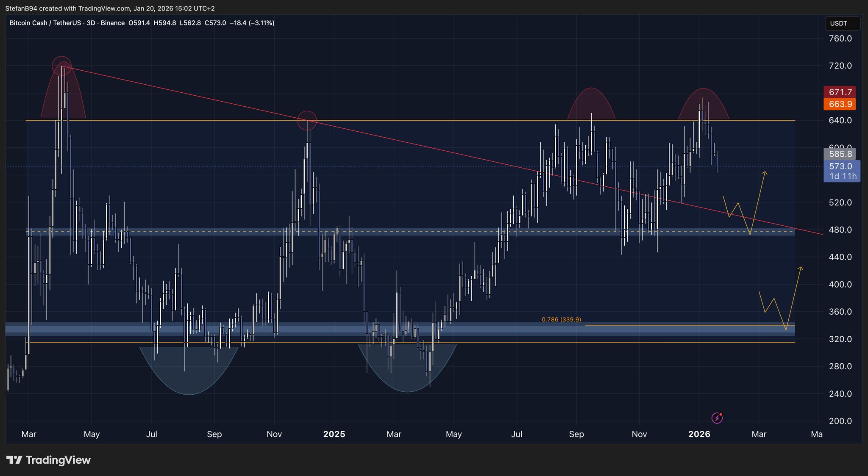This screenshot has width=868, height=476.
Task: Click the 2026 label on the time axis
Action: pyautogui.click(x=699, y=434)
